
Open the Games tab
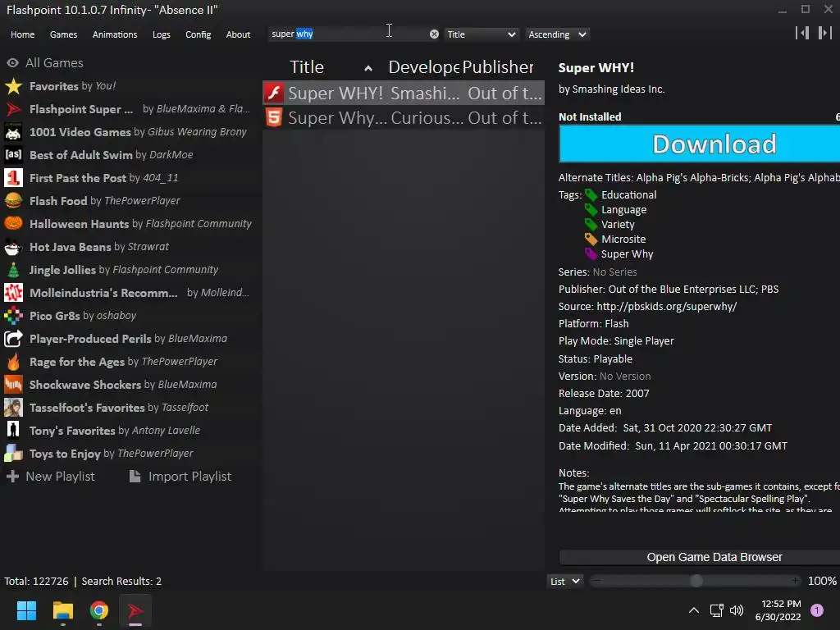pos(63,34)
